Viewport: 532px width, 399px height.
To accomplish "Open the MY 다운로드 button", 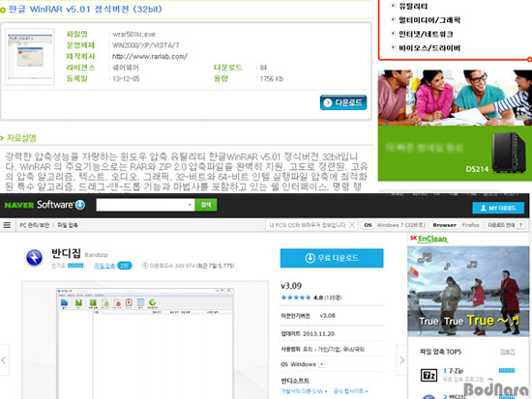I will point(498,208).
